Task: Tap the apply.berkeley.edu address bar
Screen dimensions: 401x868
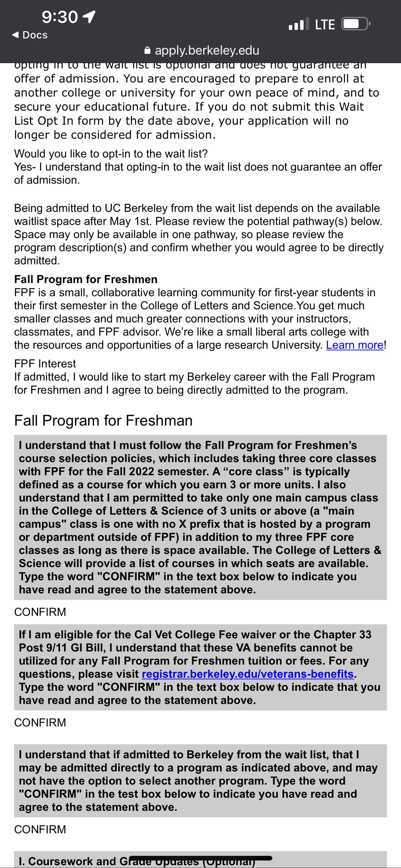Action: [x=207, y=51]
